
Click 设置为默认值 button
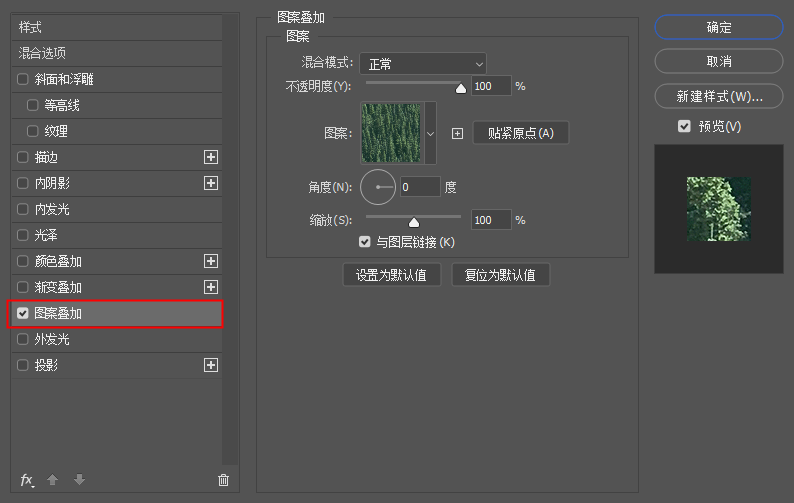(x=391, y=275)
